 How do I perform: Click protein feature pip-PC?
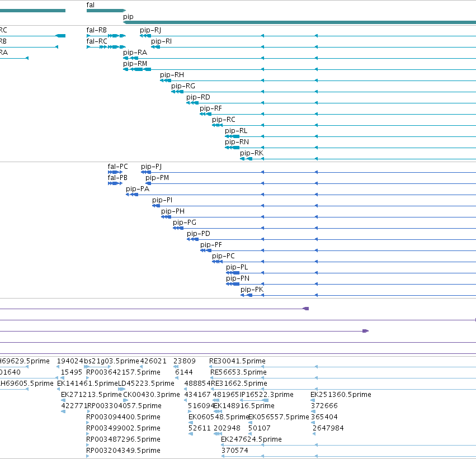(x=223, y=256)
